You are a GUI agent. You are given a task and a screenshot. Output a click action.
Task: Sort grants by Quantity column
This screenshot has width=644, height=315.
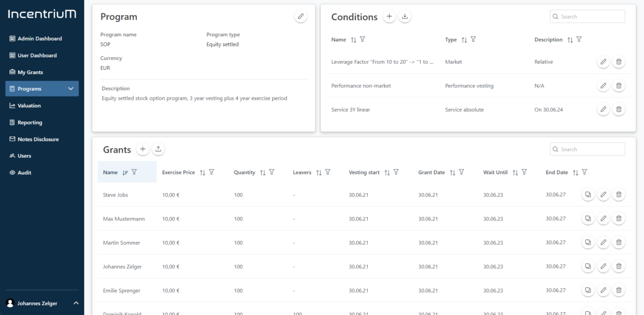(262, 172)
